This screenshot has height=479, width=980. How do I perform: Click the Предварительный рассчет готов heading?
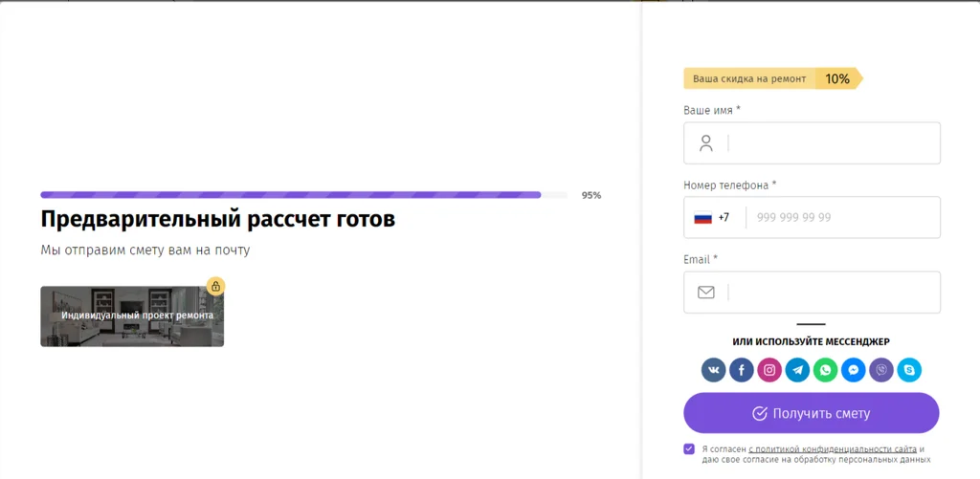click(x=217, y=220)
